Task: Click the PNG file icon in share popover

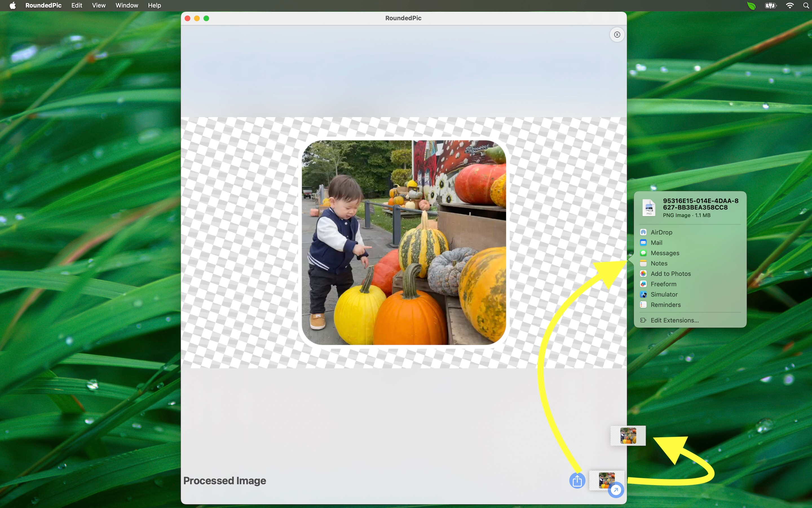Action: click(648, 208)
